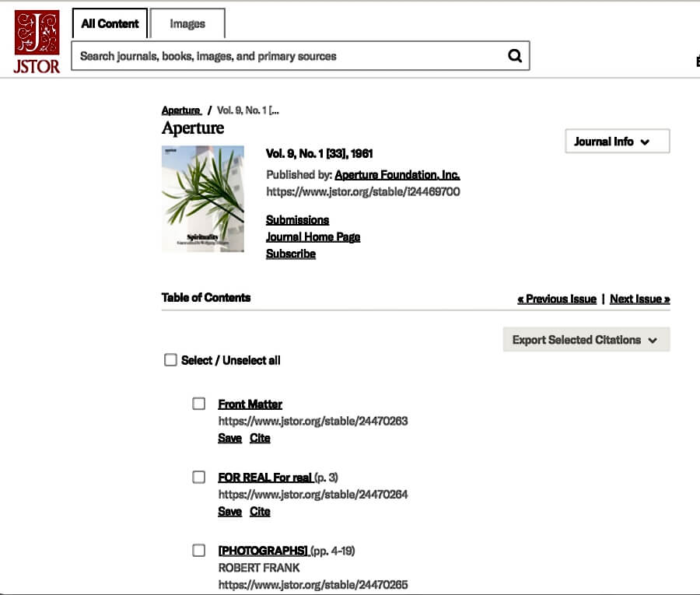The width and height of the screenshot is (700, 595).
Task: Go to the Next Issue
Action: point(640,299)
